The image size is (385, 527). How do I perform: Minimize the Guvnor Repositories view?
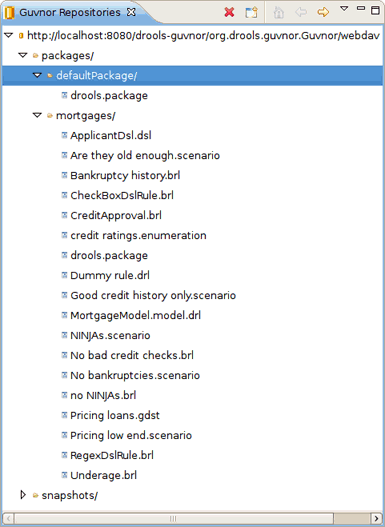pos(361,8)
